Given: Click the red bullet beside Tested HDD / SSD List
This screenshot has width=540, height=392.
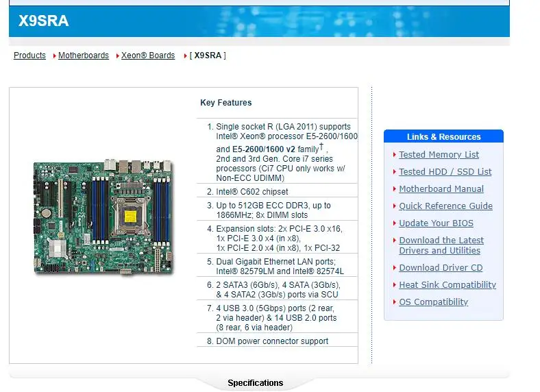Looking at the screenshot, I should [394, 172].
